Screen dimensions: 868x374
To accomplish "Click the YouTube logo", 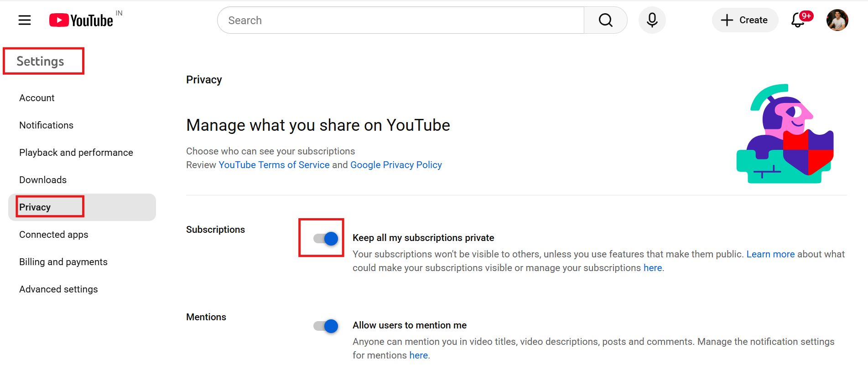I will pos(81,20).
